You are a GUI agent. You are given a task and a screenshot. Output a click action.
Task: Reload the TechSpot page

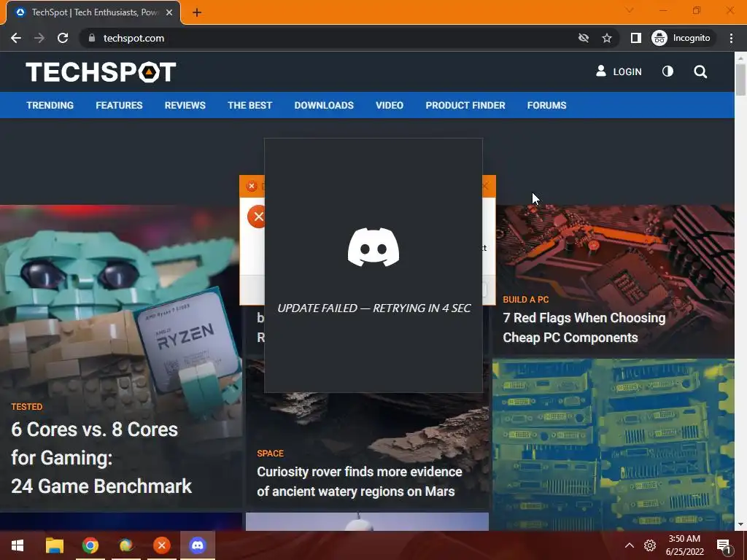click(63, 38)
